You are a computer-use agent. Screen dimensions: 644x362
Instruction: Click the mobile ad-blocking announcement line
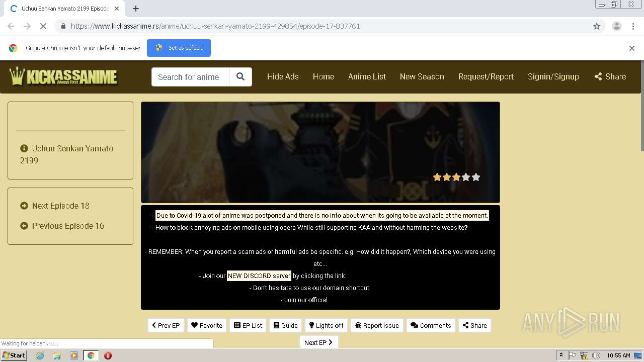tap(311, 227)
